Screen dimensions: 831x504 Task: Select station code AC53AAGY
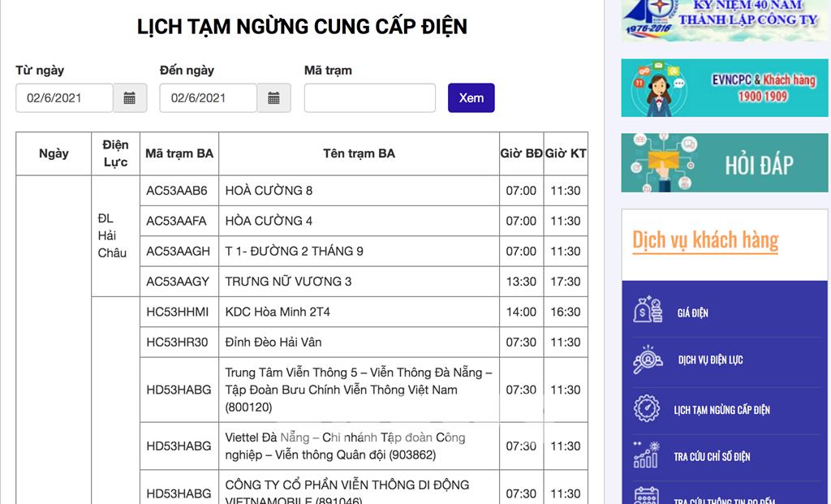pos(178,282)
